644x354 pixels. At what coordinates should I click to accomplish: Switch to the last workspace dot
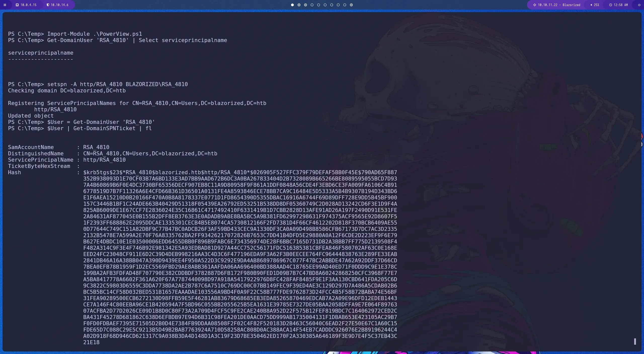(351, 5)
